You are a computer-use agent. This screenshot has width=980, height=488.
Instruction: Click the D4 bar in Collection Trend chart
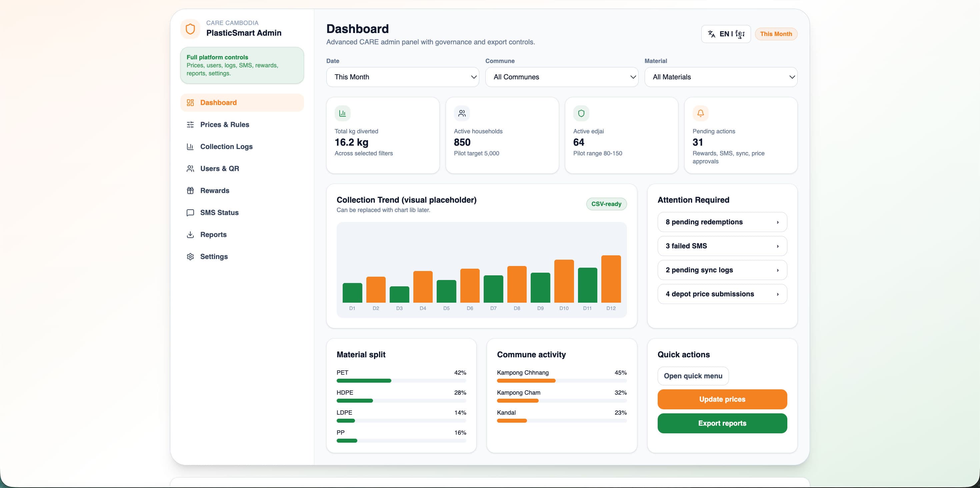tap(423, 287)
